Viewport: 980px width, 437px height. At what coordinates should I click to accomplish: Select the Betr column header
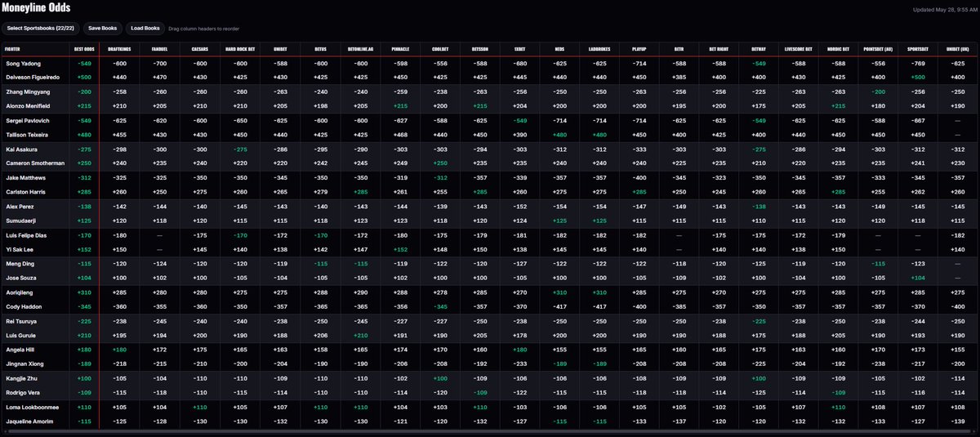(679, 49)
